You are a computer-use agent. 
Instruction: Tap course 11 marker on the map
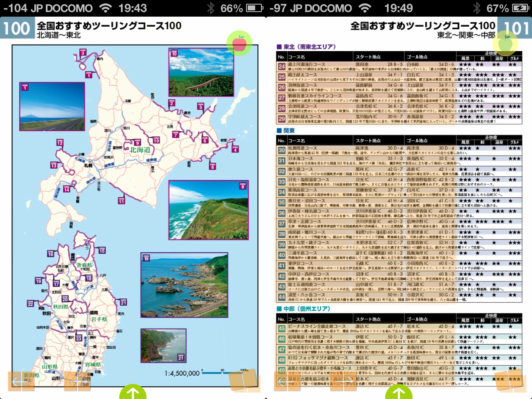pos(121,201)
